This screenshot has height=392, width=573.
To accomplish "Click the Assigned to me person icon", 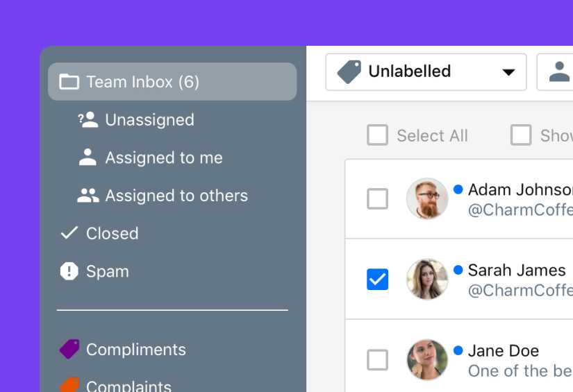I will pyautogui.click(x=88, y=157).
